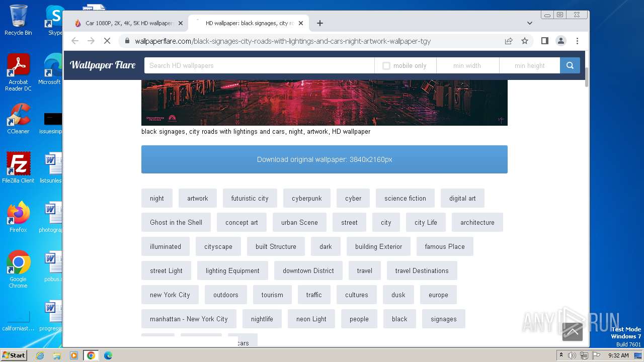Click the share page icon
The width and height of the screenshot is (644, 362).
509,41
